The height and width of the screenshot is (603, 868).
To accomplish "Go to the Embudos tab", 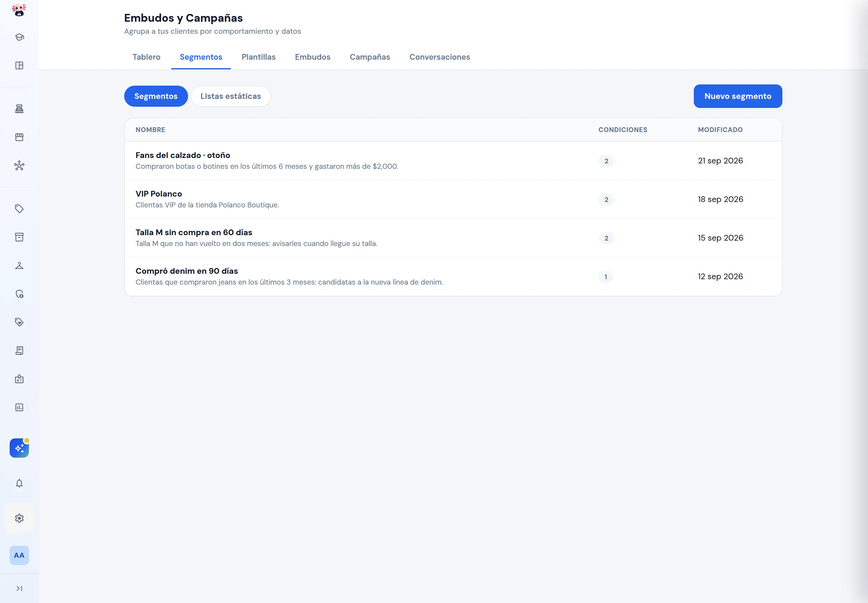I will pos(313,57).
